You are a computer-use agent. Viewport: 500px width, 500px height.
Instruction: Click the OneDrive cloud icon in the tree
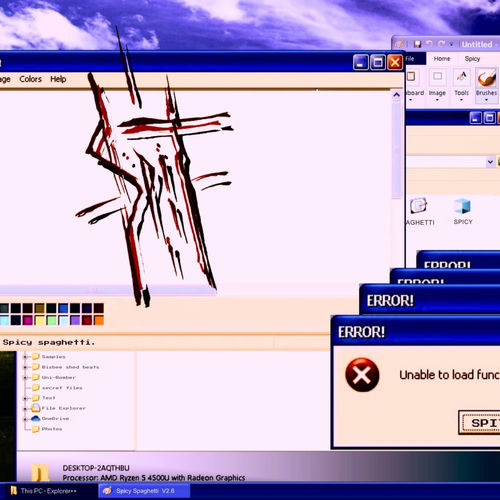pyautogui.click(x=36, y=418)
